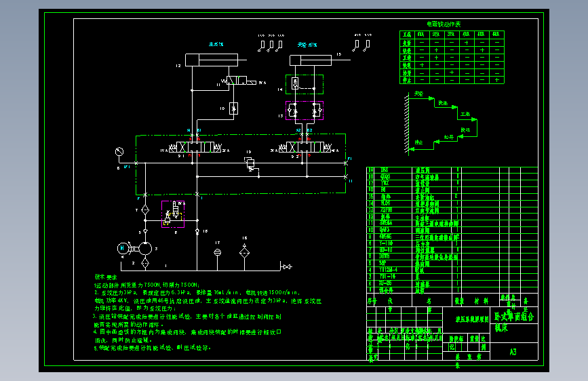The image size is (588, 381).
Task: Select the hydraulic pump circle labeled 3
Action: click(x=145, y=248)
